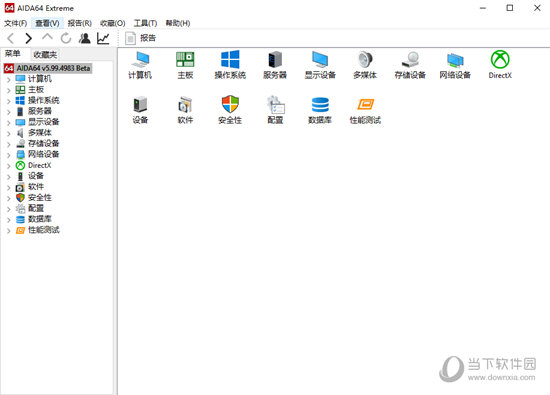Viewport: 550px width, 395px height.
Task: Click the 报告 report toolbar button
Action: tap(140, 38)
